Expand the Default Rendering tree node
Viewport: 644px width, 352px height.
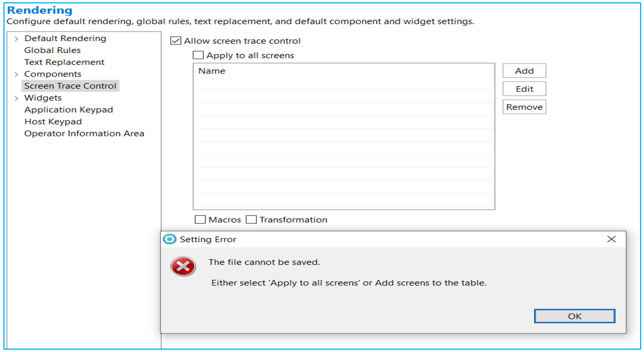click(16, 39)
